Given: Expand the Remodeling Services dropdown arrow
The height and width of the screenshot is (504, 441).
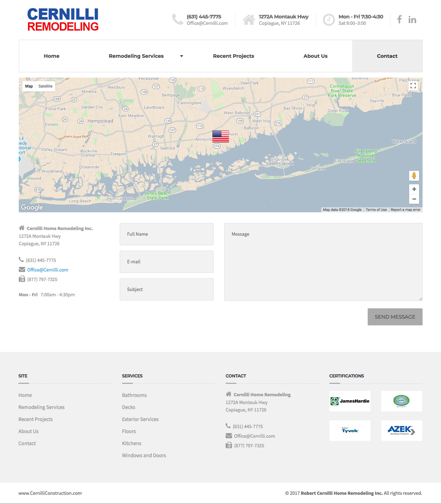Looking at the screenshot, I should 181,56.
